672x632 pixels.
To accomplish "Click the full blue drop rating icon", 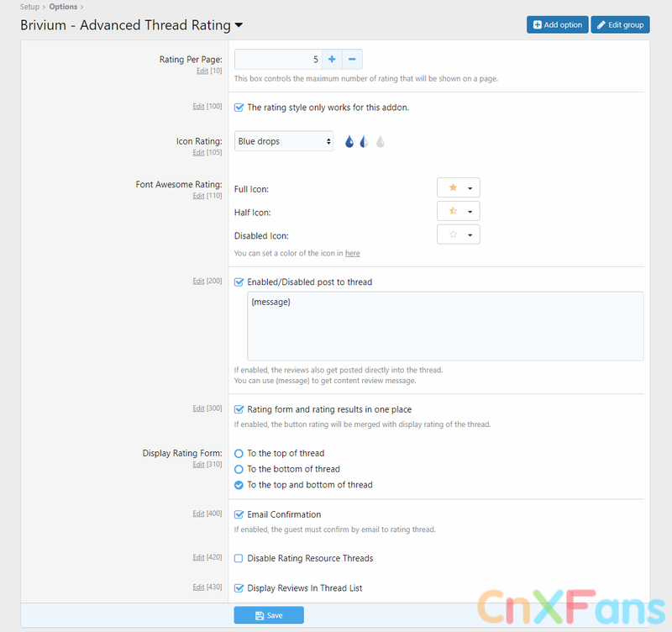I will (x=349, y=141).
